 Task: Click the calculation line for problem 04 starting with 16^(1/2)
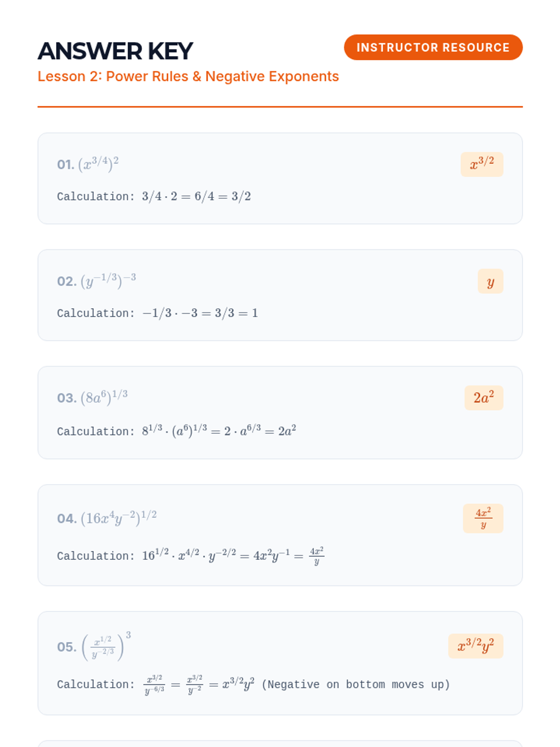point(233,556)
